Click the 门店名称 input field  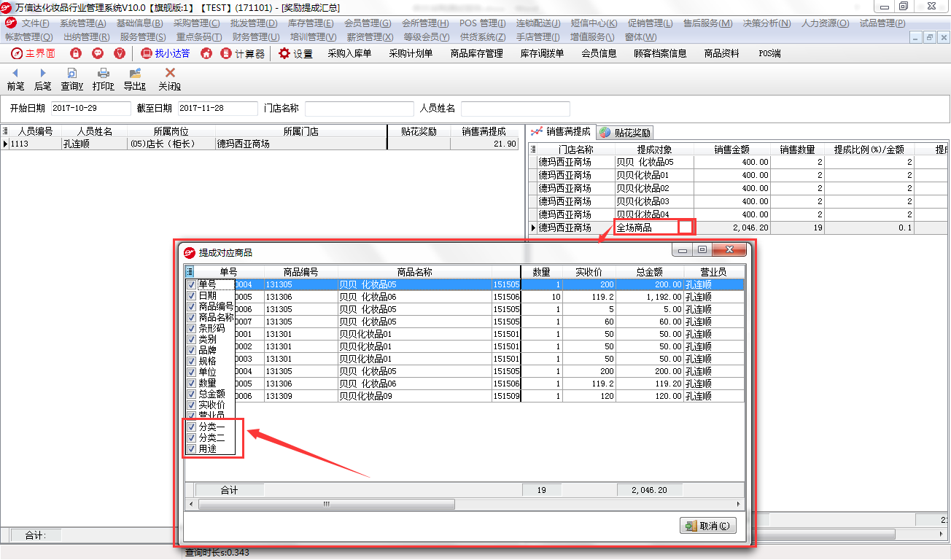(x=359, y=108)
